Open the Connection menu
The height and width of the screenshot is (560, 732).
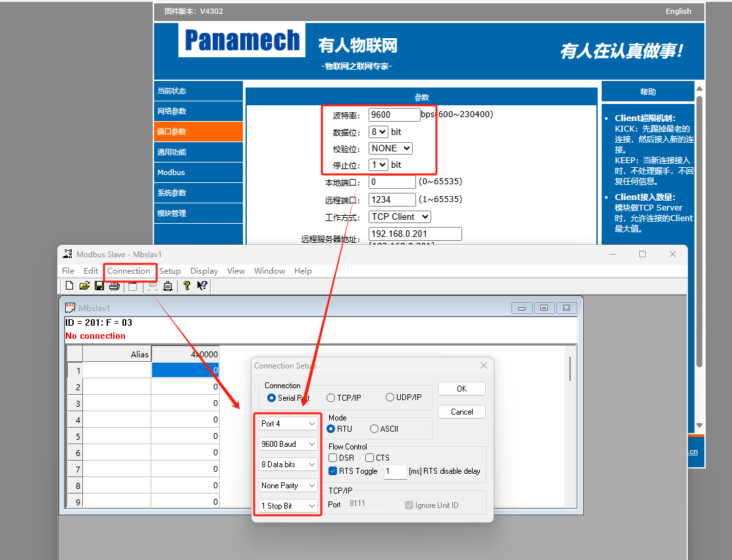(129, 270)
